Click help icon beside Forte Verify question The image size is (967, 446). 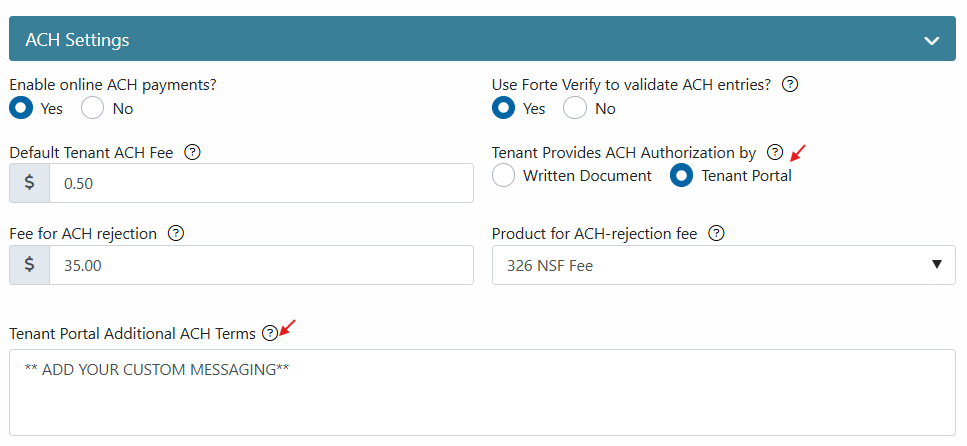point(790,85)
